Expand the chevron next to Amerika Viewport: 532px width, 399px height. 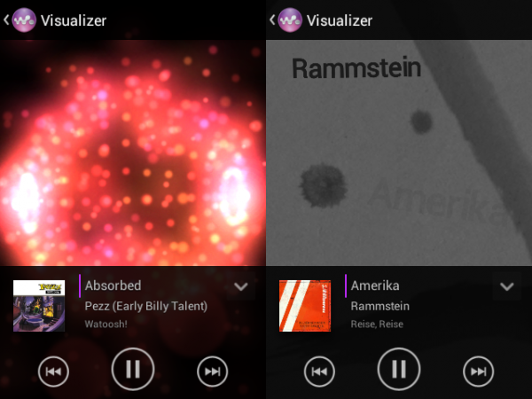click(507, 286)
